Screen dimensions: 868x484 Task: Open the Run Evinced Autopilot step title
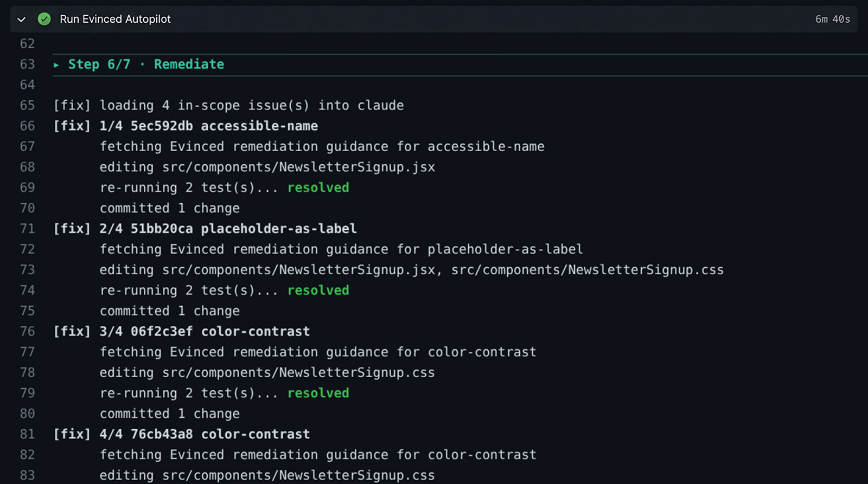click(115, 19)
